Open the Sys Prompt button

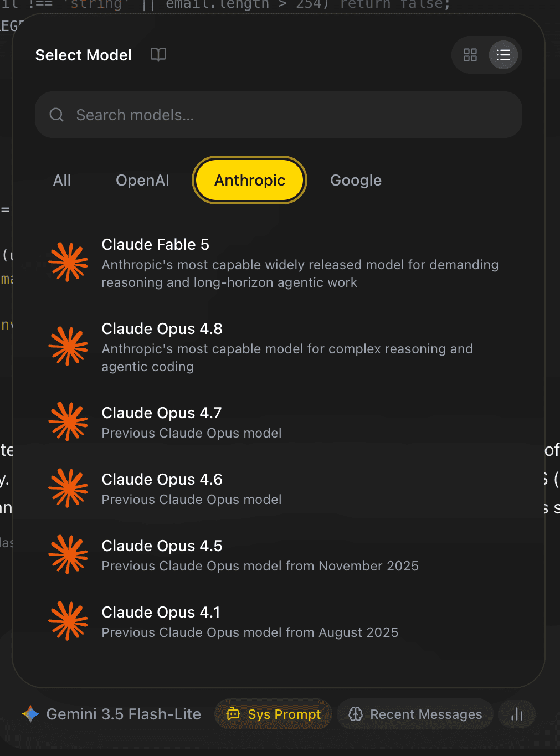pyautogui.click(x=274, y=714)
